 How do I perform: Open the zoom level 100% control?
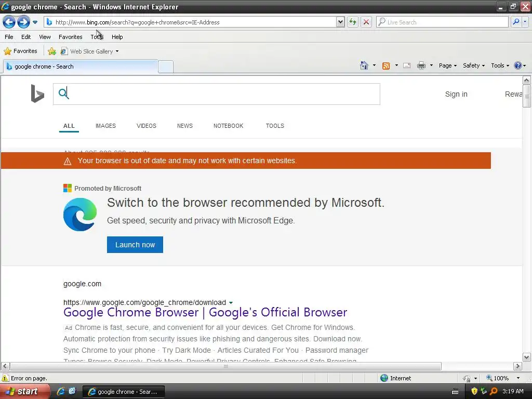point(503,378)
